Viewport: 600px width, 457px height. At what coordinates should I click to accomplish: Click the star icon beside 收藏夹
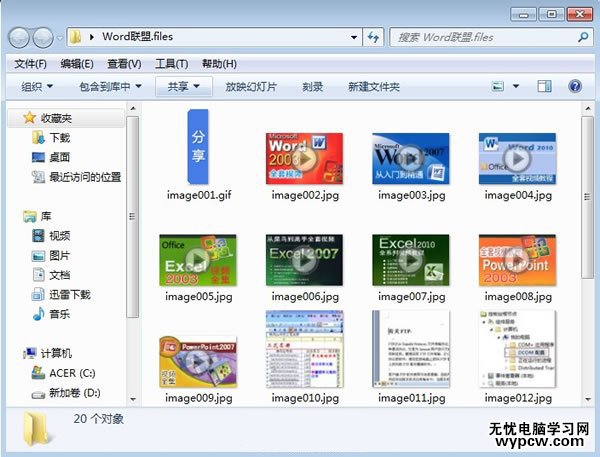tap(29, 118)
